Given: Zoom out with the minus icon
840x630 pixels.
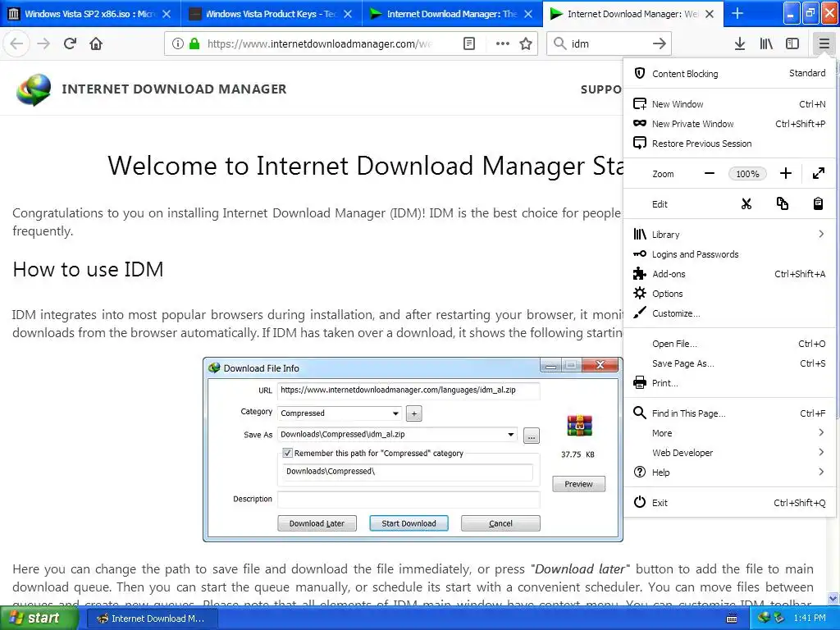Looking at the screenshot, I should 710,174.
